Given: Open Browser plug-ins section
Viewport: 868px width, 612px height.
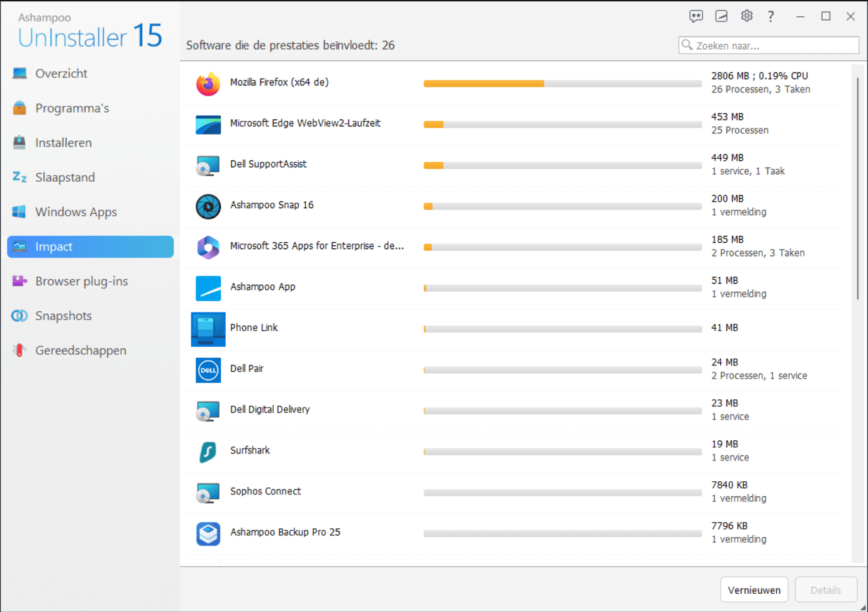Looking at the screenshot, I should 90,281.
